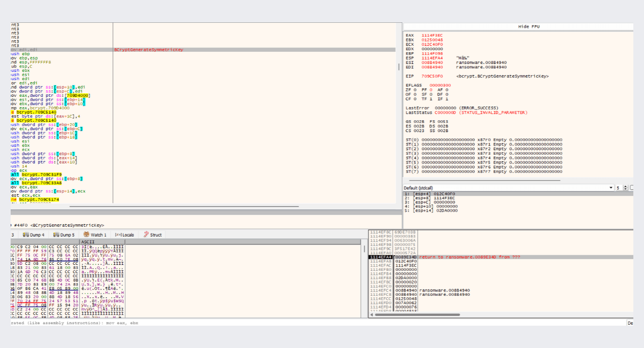Click the #44F0 <BCryptGenerateSymmetricKey> info line
The image size is (644, 348).
pyautogui.click(x=59, y=225)
